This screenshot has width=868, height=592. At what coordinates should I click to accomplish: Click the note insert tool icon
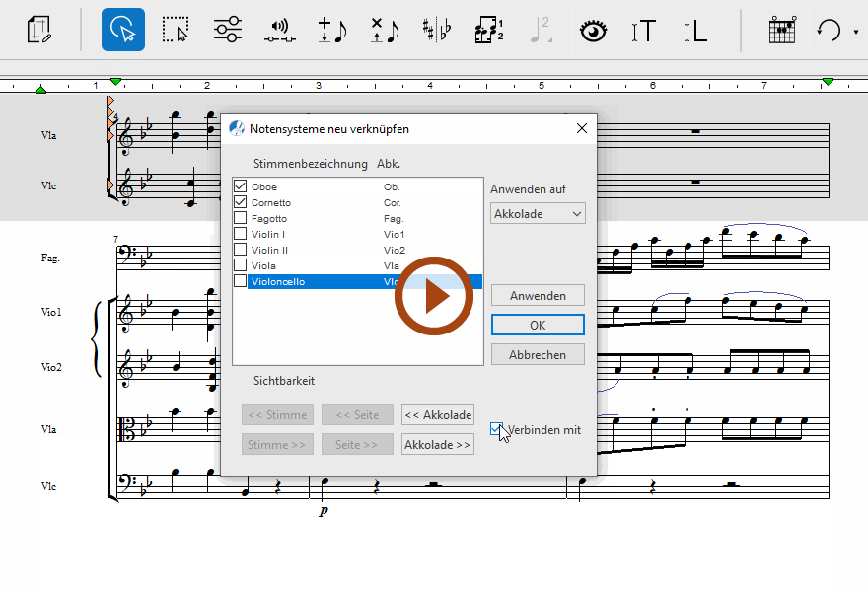coord(332,30)
